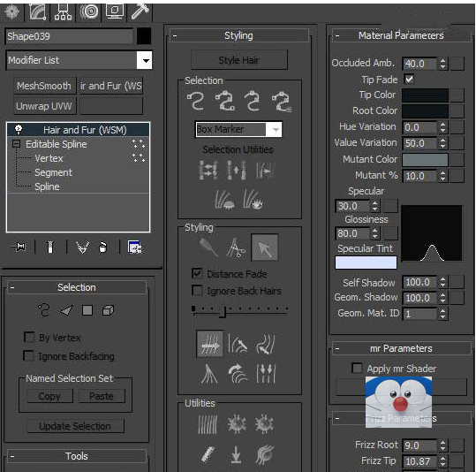This screenshot has width=476, height=472.
Task: Click the Unwrap UVW modifier button
Action: tap(44, 106)
